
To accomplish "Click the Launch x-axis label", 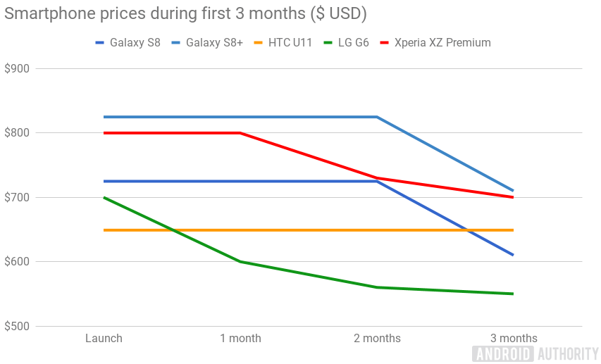I will (x=104, y=339).
